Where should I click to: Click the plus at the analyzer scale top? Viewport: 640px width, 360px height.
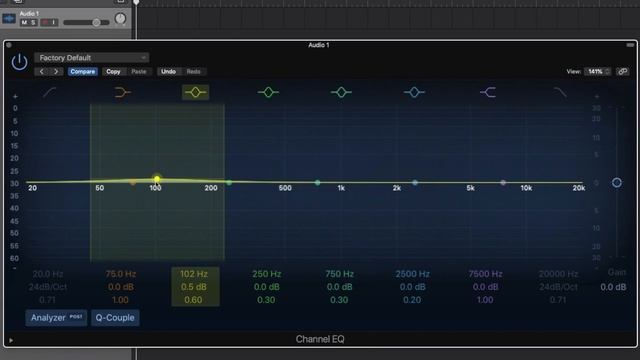click(15, 97)
